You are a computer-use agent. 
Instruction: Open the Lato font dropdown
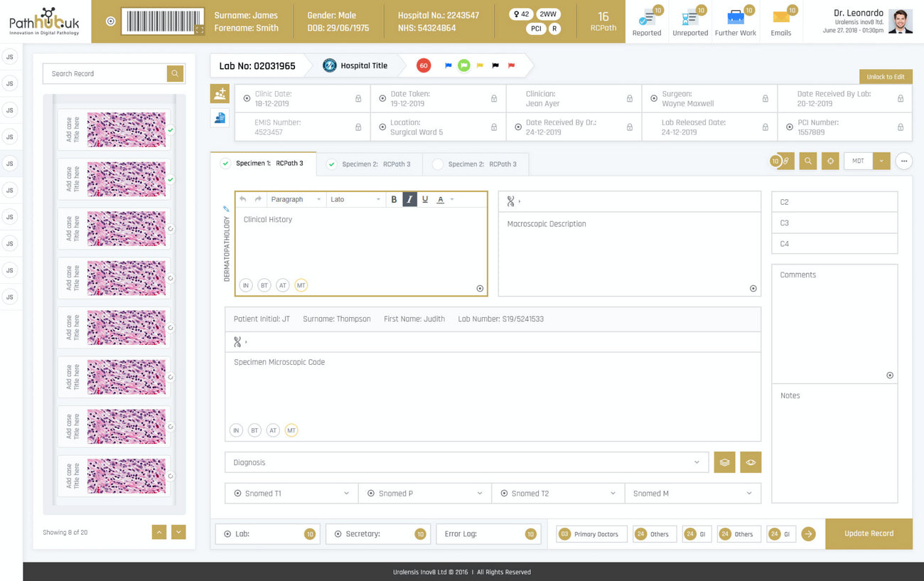pos(355,200)
